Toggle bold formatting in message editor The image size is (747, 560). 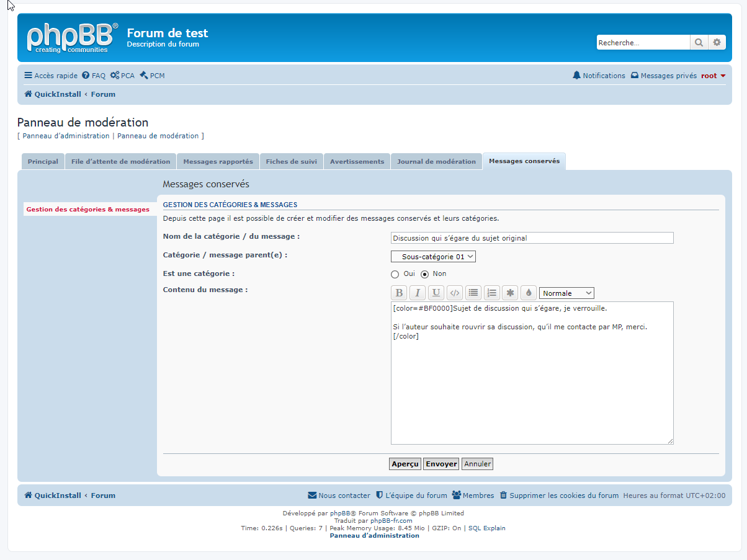point(399,293)
